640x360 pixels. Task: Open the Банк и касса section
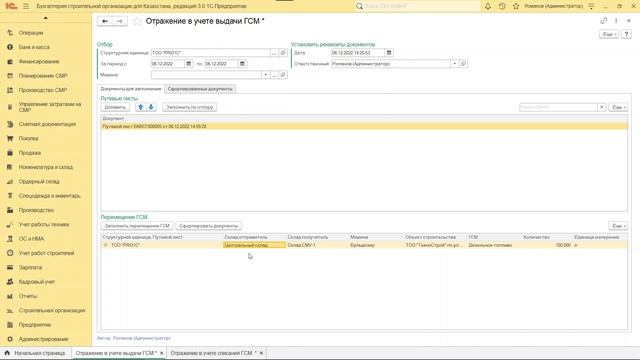click(x=34, y=47)
